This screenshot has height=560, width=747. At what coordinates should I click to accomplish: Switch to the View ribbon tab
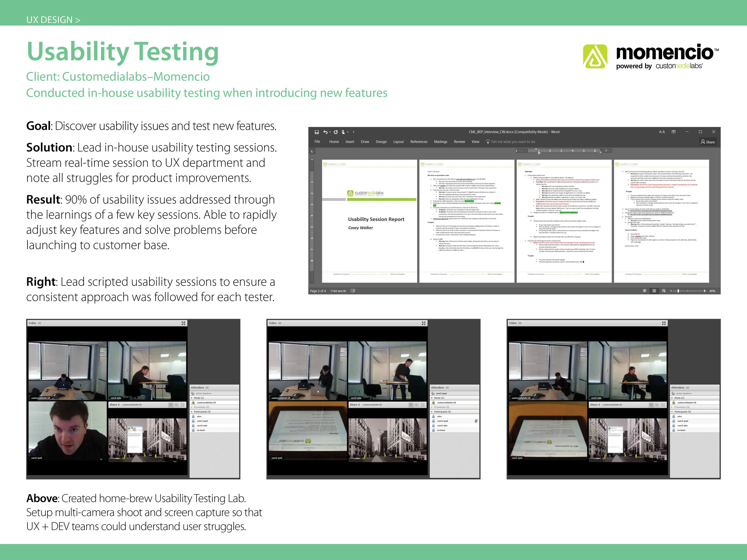tap(475, 142)
